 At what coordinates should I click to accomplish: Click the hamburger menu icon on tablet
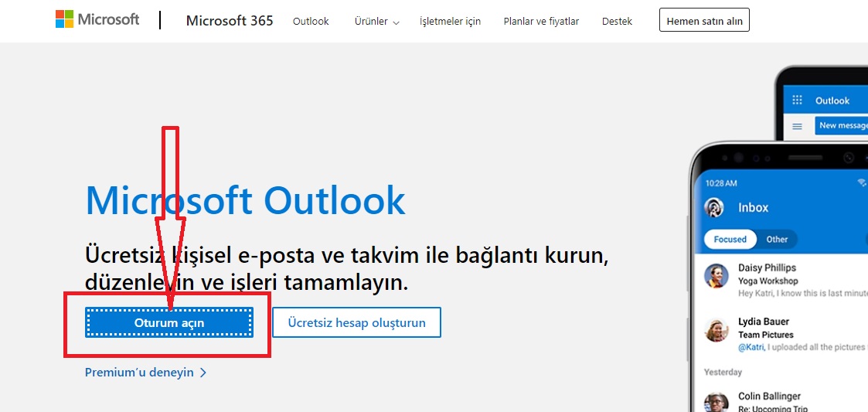(797, 126)
